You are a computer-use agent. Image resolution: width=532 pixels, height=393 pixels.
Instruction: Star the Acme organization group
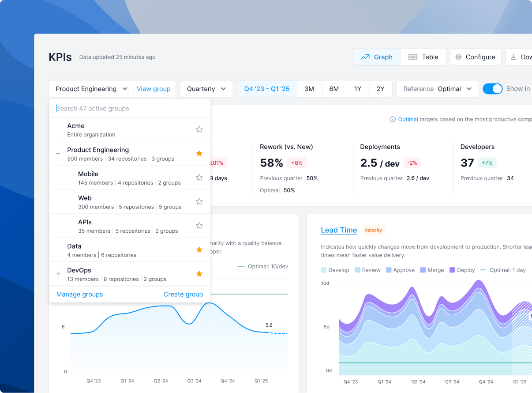point(199,129)
